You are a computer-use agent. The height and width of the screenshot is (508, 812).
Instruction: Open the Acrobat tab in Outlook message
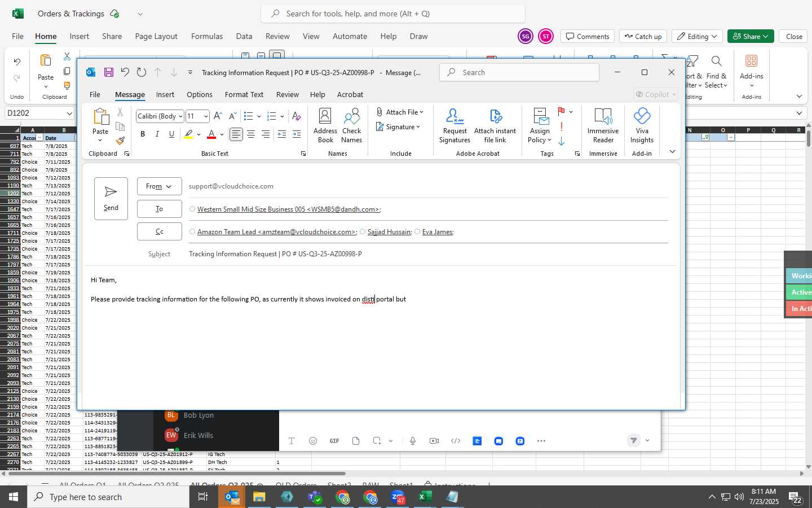click(x=350, y=94)
